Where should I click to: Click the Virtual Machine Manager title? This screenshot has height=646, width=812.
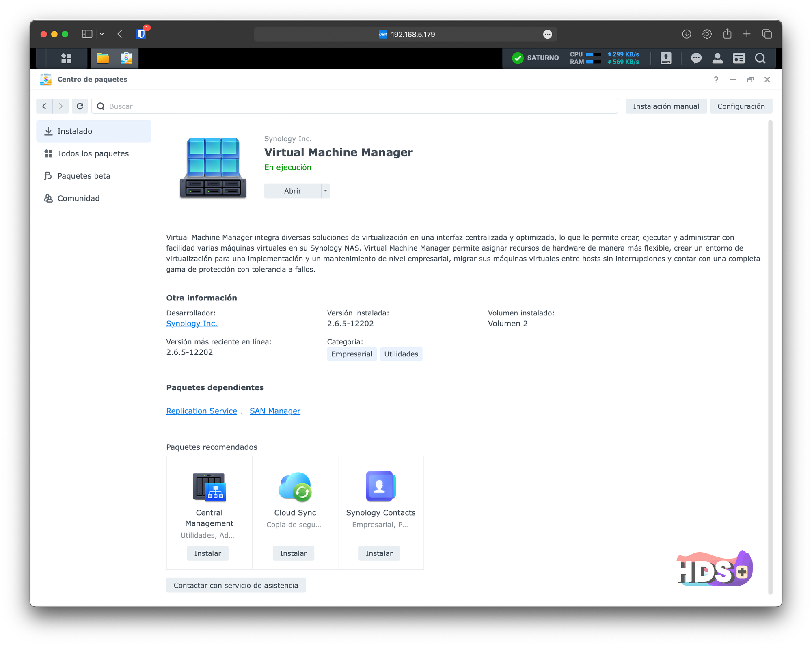(338, 152)
